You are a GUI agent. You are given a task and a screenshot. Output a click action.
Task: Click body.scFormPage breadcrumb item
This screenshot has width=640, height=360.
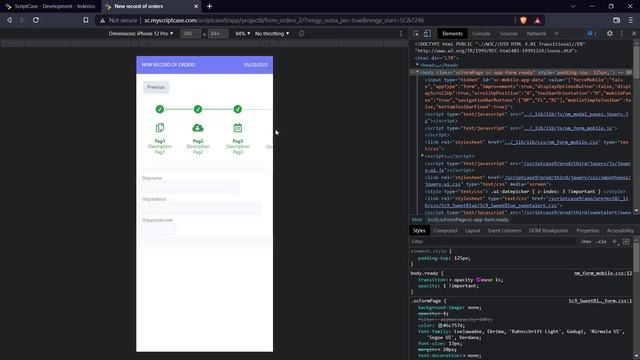pyautogui.click(x=468, y=220)
